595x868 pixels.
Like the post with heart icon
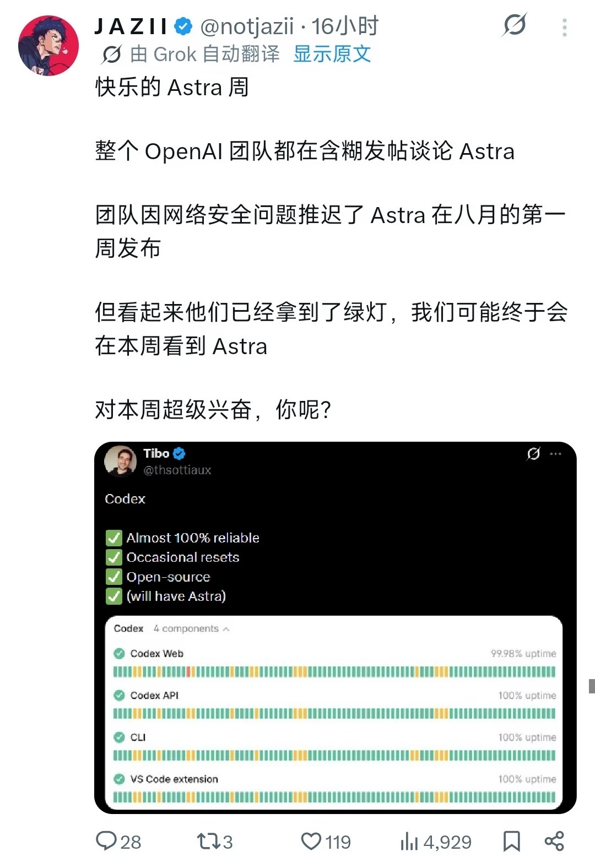(311, 841)
